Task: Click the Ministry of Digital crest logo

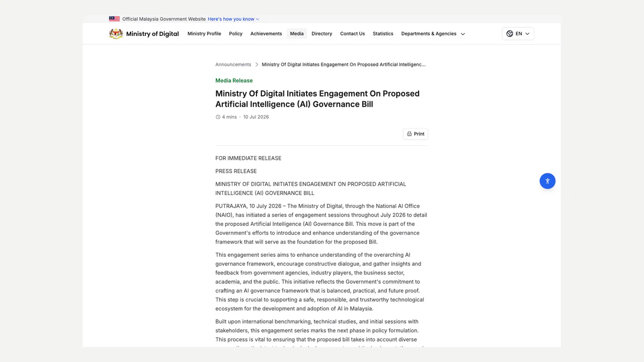Action: click(x=116, y=34)
